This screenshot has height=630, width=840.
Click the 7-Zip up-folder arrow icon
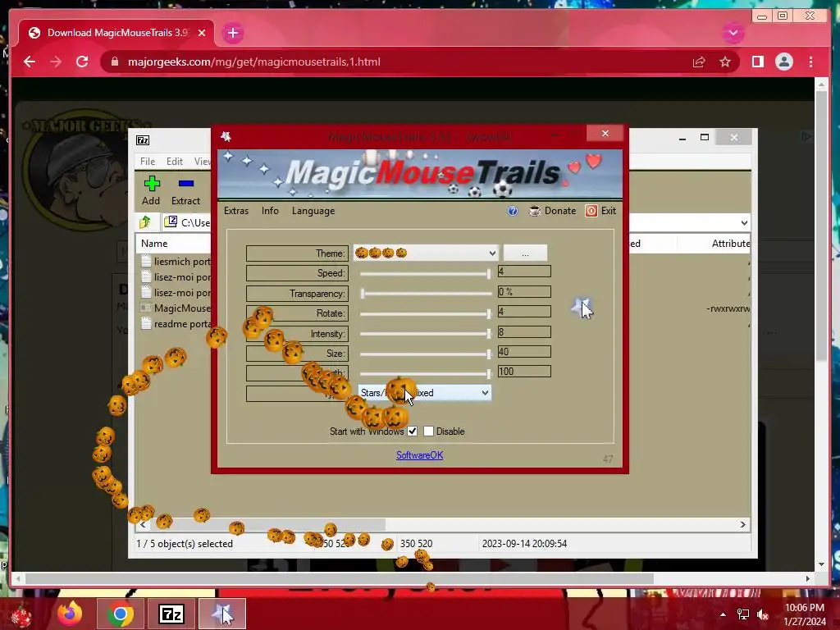pyautogui.click(x=145, y=221)
